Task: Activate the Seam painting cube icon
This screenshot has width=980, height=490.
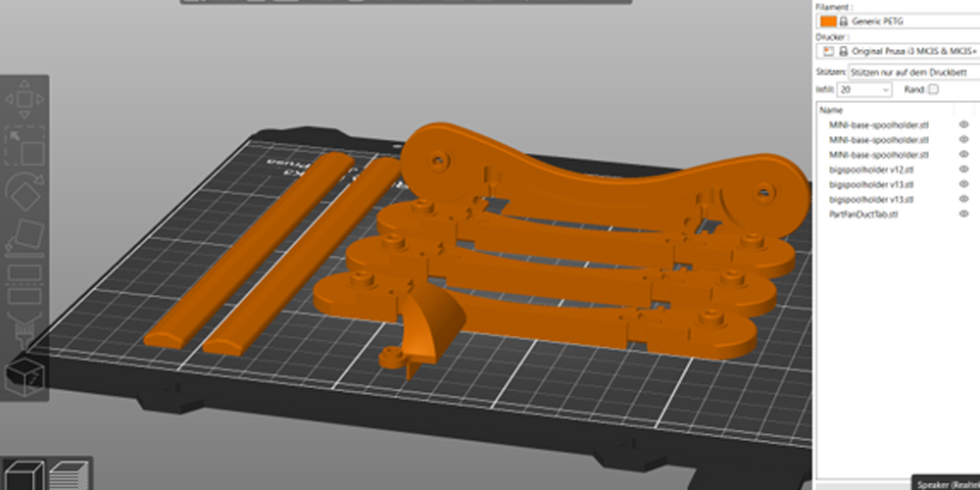Action: [x=24, y=375]
